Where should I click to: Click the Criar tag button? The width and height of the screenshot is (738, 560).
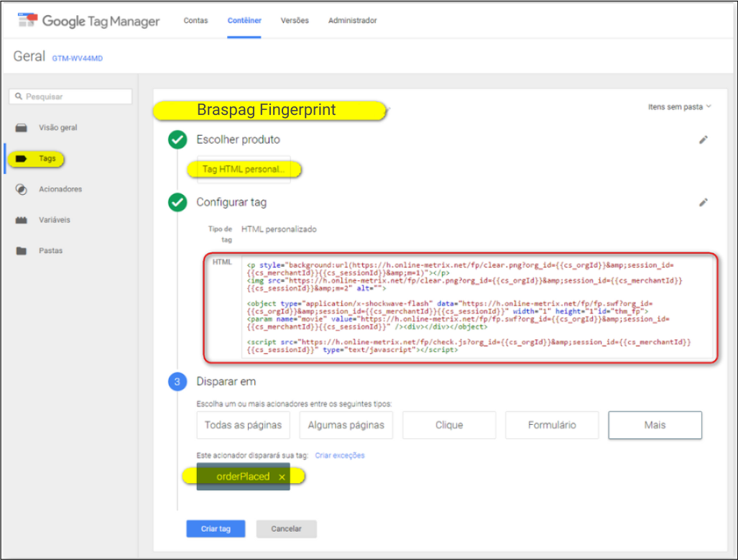point(216,528)
